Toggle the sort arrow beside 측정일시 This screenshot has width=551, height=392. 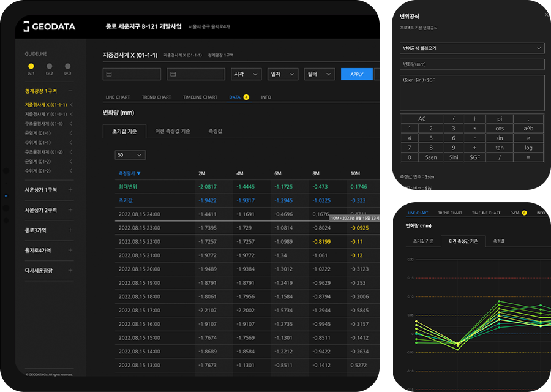tap(138, 173)
